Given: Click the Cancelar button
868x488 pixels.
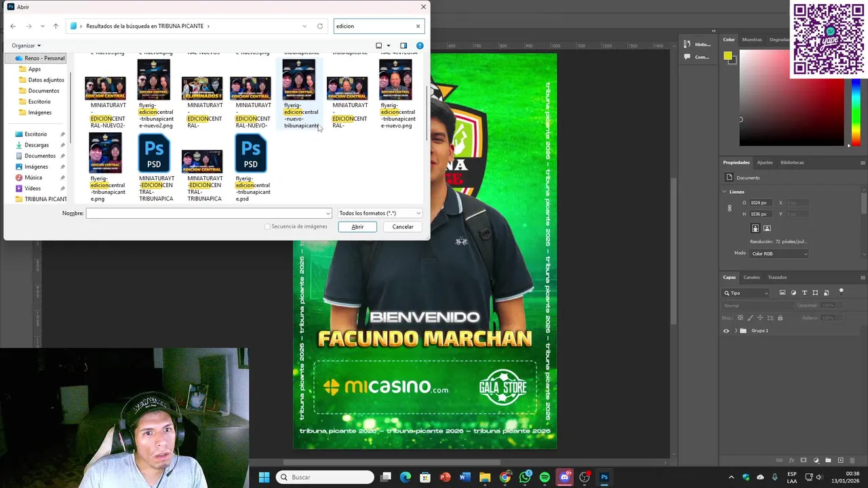Looking at the screenshot, I should pyautogui.click(x=403, y=226).
